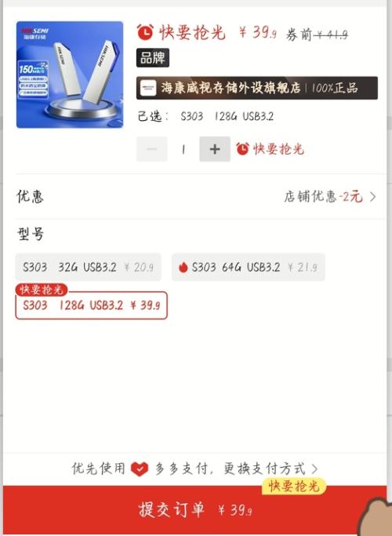Tap the alarm clock icon next to quantity stepper
The width and height of the screenshot is (392, 536).
click(242, 149)
